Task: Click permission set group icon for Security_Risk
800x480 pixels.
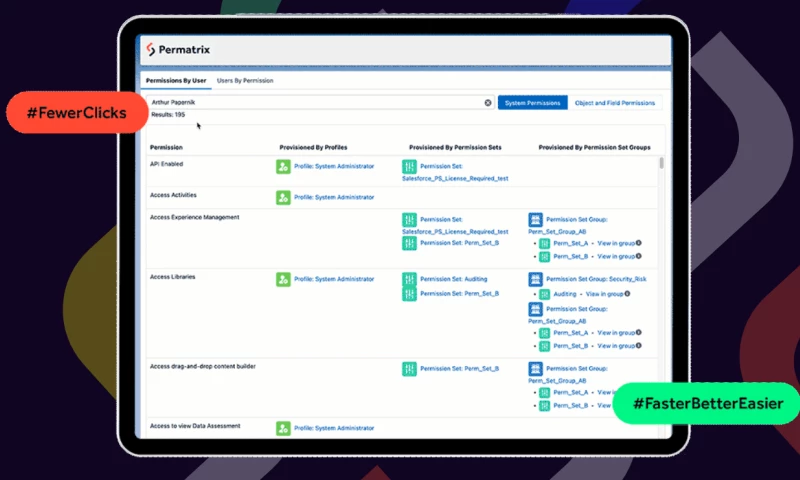Action: point(535,279)
